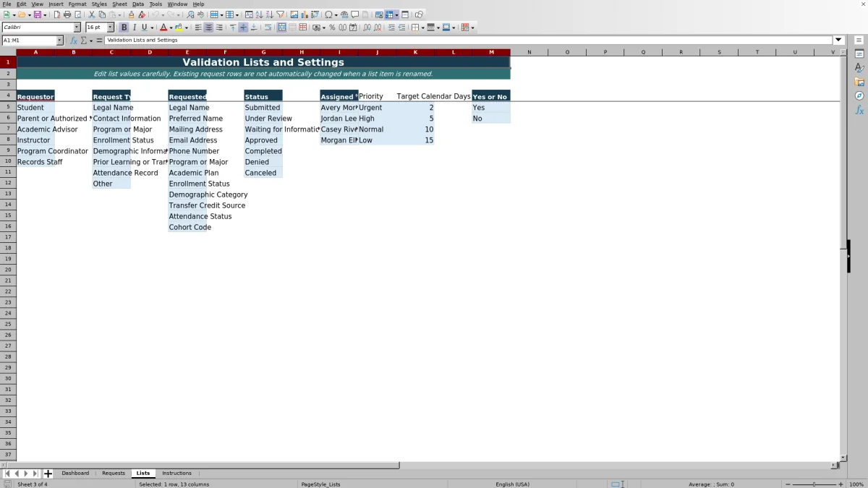Click the yellow background highlight swatch

179,27
